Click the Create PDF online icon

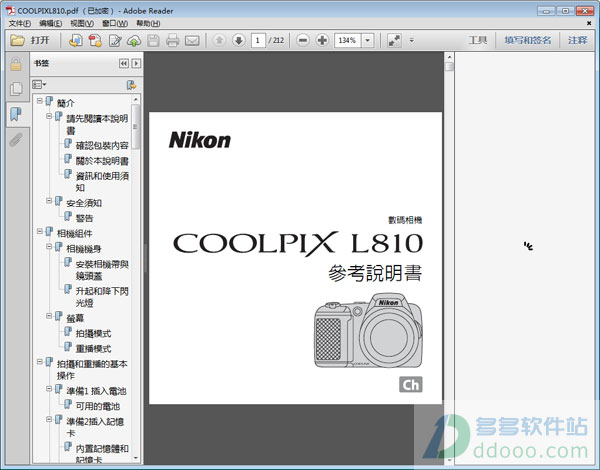click(x=75, y=40)
